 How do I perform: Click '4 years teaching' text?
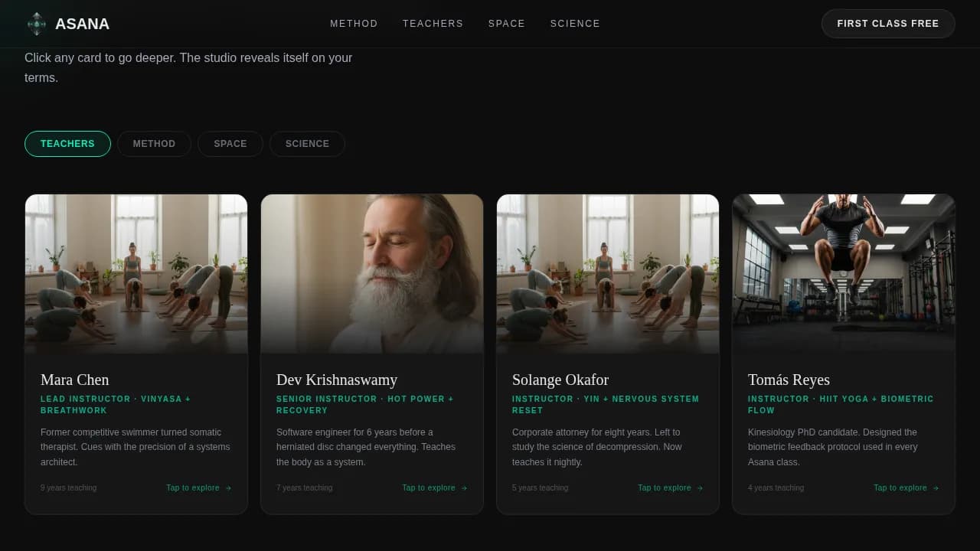[776, 488]
